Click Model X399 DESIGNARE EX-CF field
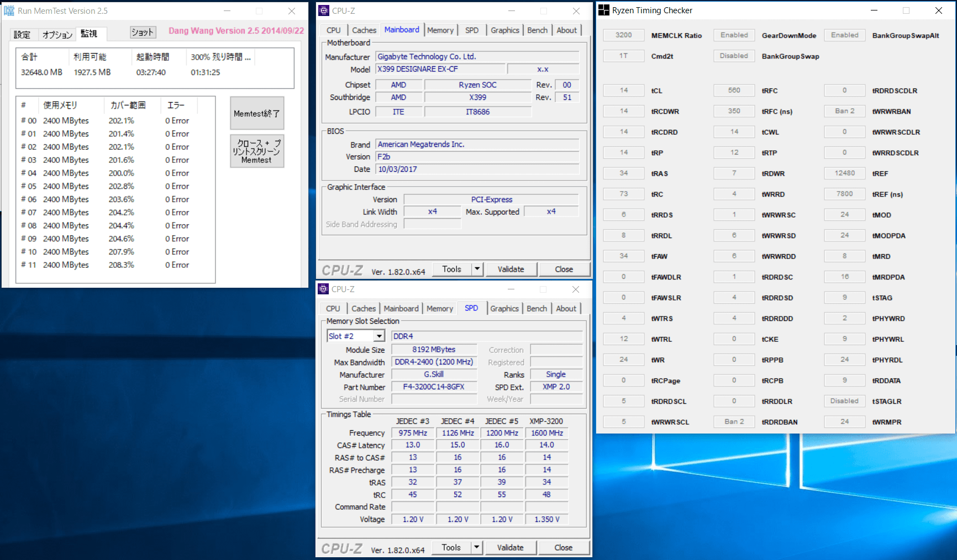Viewport: 957px width, 560px height. point(440,69)
